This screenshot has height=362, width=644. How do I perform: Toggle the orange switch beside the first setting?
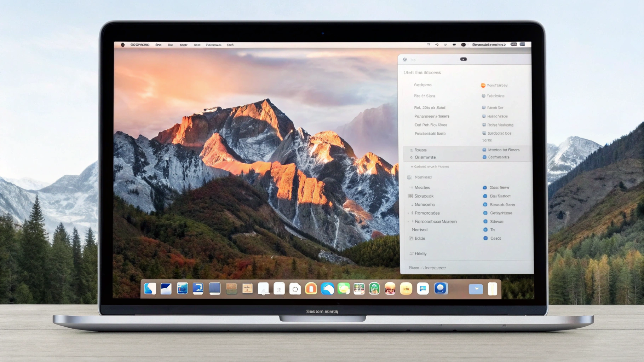(x=484, y=85)
